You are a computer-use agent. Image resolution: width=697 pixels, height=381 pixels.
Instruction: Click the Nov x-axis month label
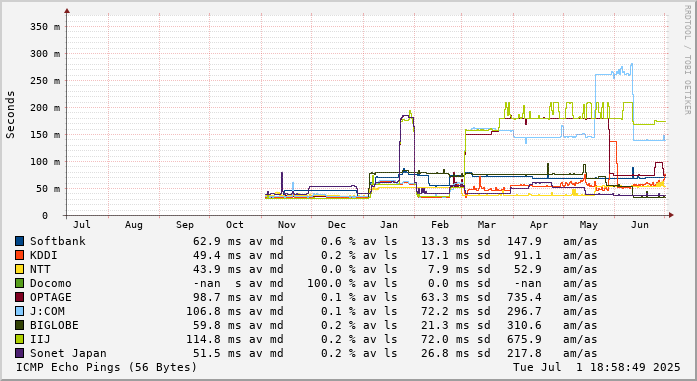coord(287,225)
